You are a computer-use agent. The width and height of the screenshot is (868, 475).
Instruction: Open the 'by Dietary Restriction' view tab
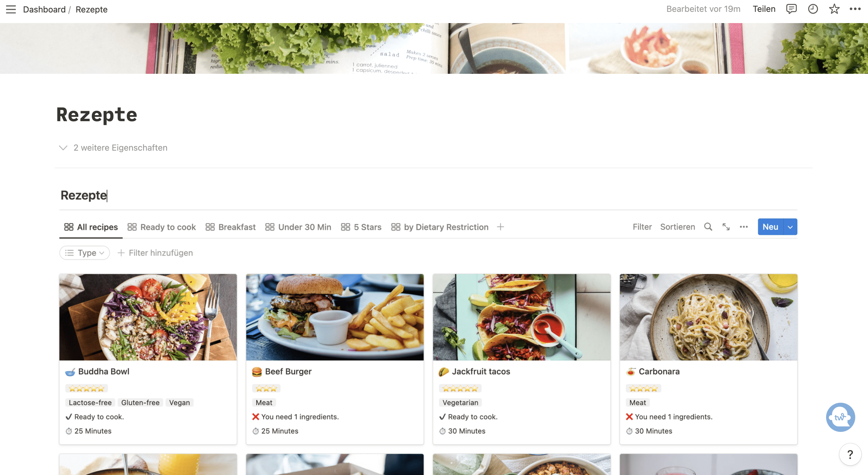[x=446, y=226]
